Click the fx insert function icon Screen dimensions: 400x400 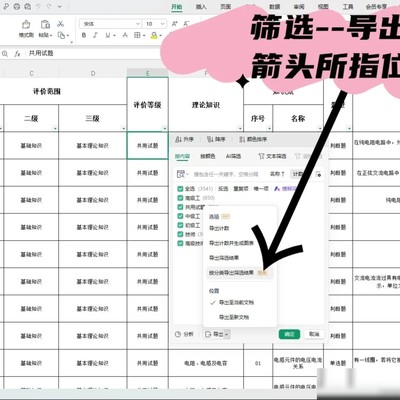click(17, 54)
